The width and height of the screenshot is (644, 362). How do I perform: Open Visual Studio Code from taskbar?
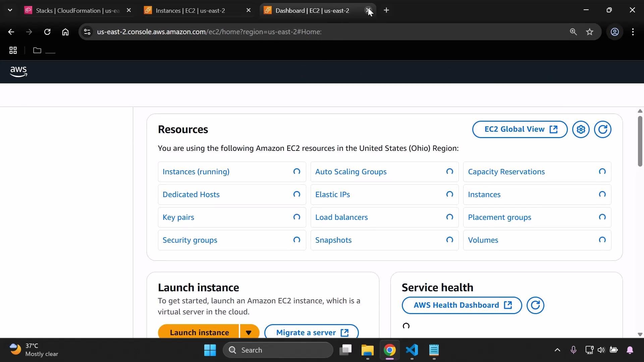pos(412,350)
